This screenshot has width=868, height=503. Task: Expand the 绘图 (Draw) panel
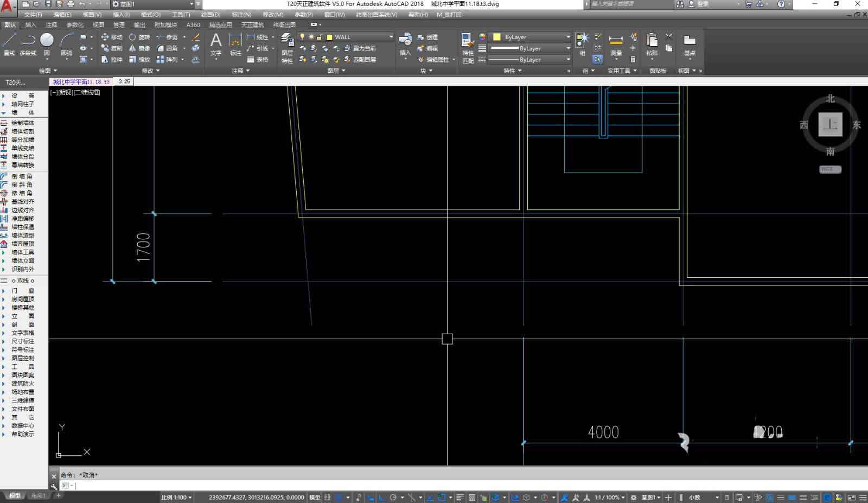tap(48, 71)
